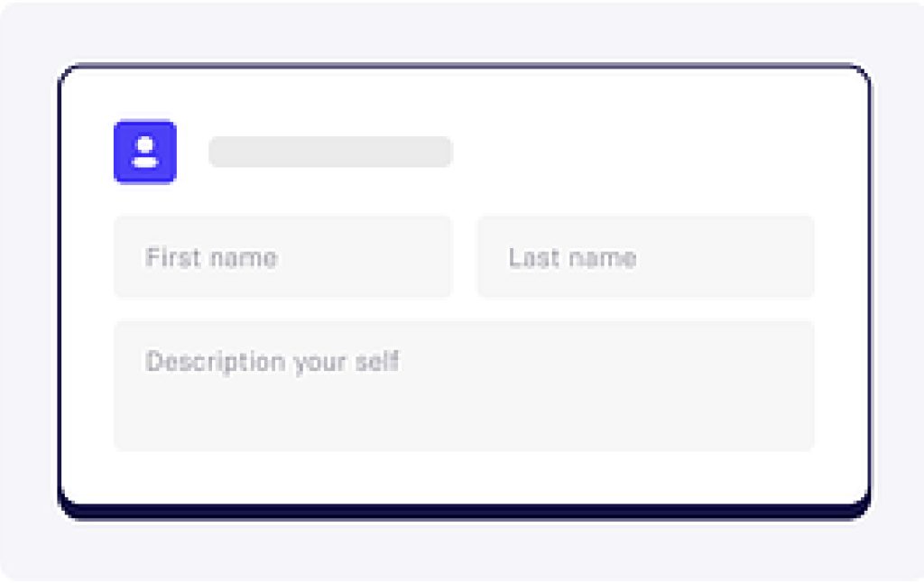Focus the Description your self text area
The width and height of the screenshot is (924, 583).
pyautogui.click(x=465, y=385)
